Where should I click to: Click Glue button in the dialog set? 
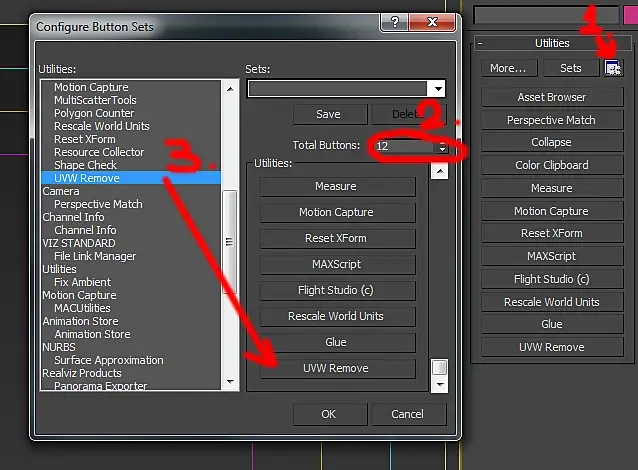tap(338, 342)
